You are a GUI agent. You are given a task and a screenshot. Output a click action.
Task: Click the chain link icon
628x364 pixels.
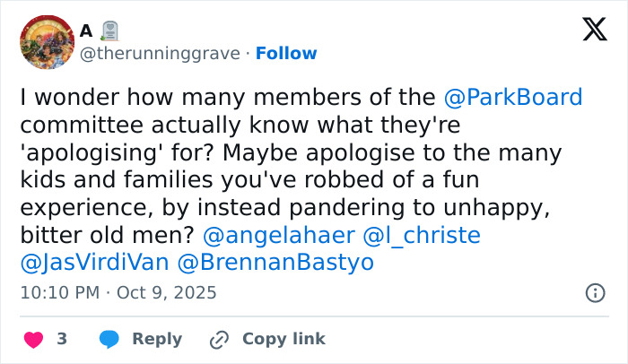(219, 339)
